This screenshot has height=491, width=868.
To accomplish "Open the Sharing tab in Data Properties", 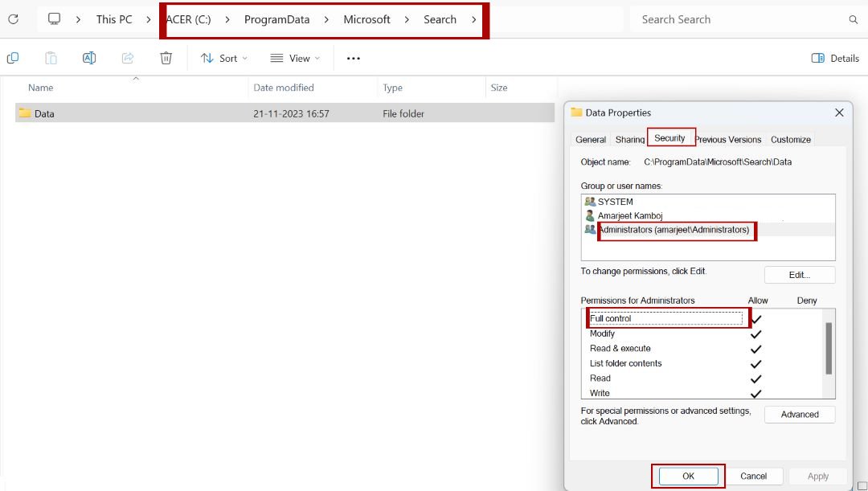I will click(x=629, y=139).
